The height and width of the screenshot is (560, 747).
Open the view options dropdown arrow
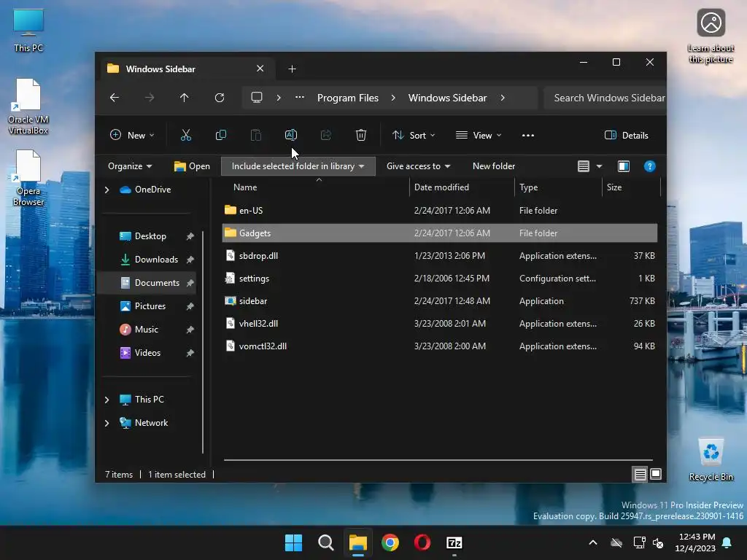[600, 166]
